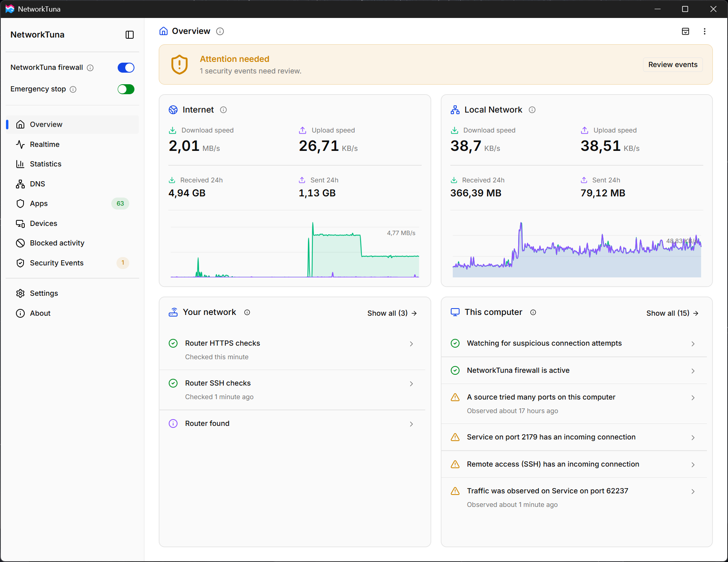Expand Traffic on port 62237 chevron
The height and width of the screenshot is (562, 728).
pos(693,491)
